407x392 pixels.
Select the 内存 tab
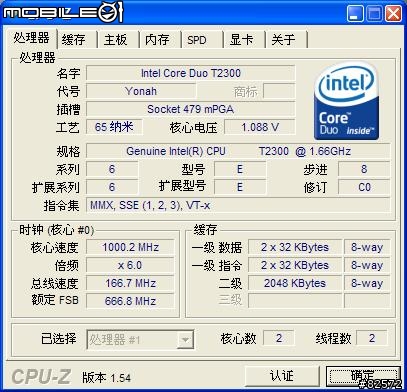click(x=159, y=40)
